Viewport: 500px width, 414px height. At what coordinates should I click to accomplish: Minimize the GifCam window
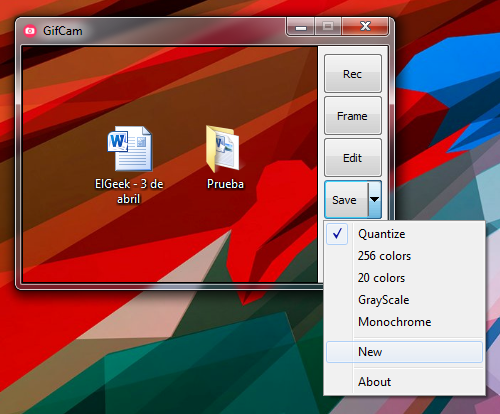(x=301, y=26)
